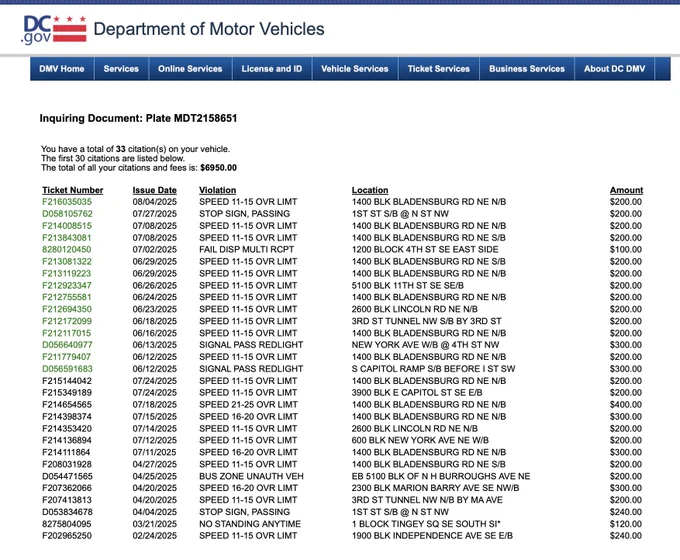Click Violation column header
Image resolution: width=680 pixels, height=560 pixels.
[x=218, y=190]
